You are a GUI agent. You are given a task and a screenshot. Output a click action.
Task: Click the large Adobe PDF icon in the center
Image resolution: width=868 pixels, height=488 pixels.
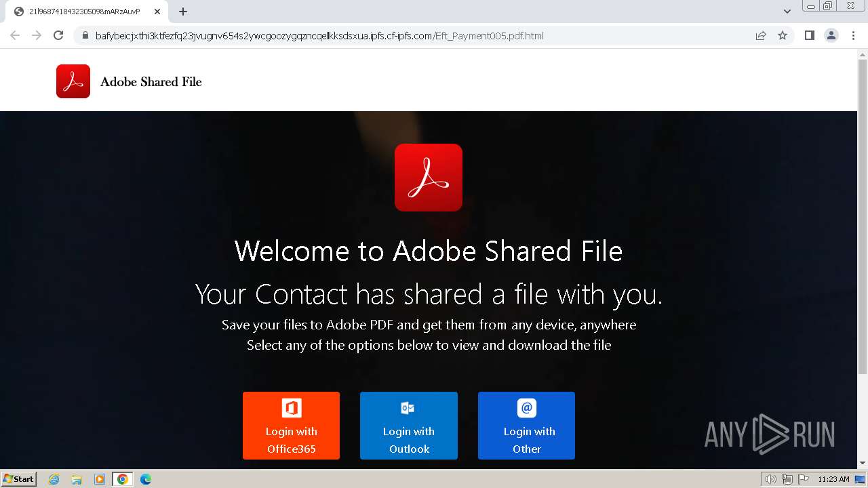pyautogui.click(x=429, y=178)
